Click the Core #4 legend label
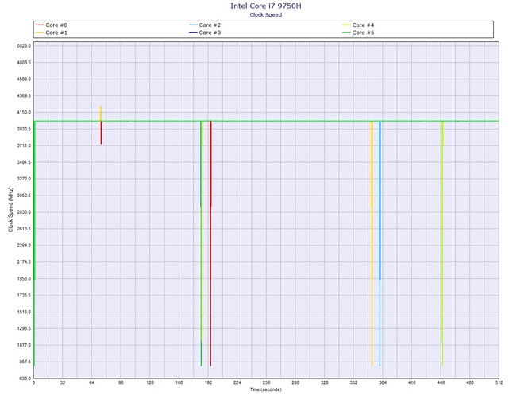 pos(363,25)
